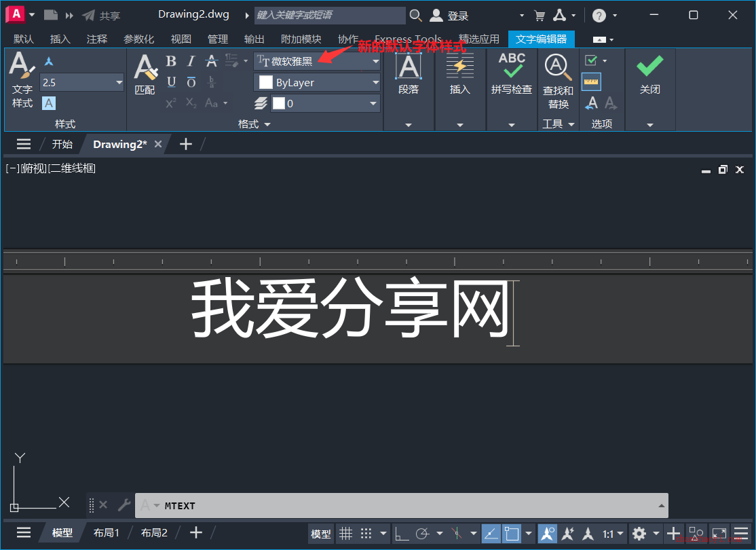Image resolution: width=756 pixels, height=550 pixels.
Task: Toggle Underline formatting
Action: click(171, 82)
